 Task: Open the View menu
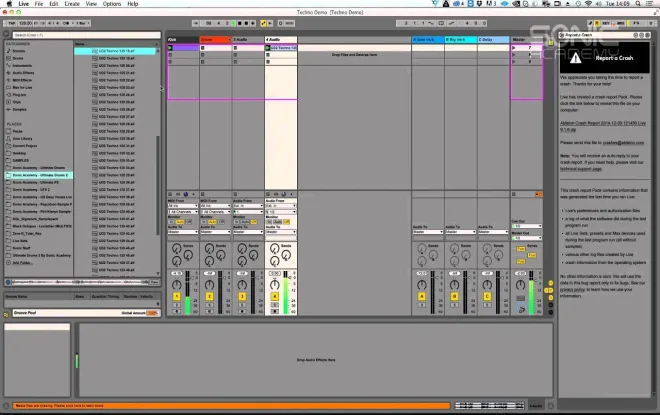91,4
